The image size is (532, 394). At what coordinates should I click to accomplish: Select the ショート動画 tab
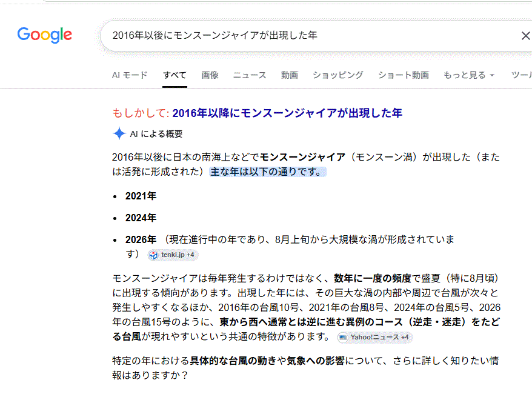coord(404,75)
